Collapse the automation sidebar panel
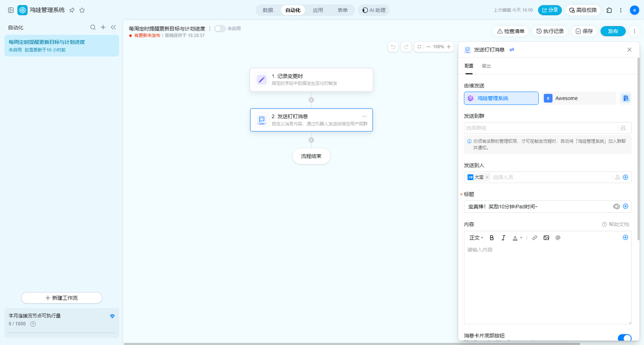Image resolution: width=644 pixels, height=345 pixels. coord(113,28)
